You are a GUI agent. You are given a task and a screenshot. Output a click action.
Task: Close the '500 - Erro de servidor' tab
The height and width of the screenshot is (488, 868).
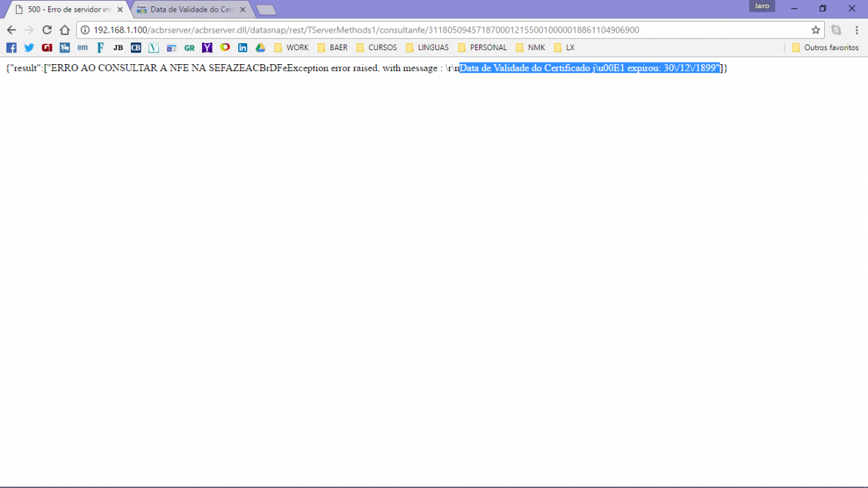click(120, 10)
